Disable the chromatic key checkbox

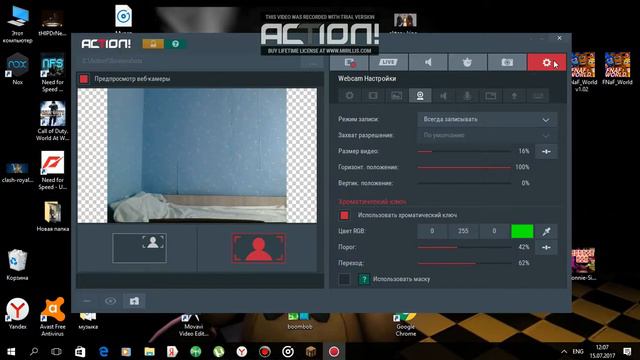344,215
